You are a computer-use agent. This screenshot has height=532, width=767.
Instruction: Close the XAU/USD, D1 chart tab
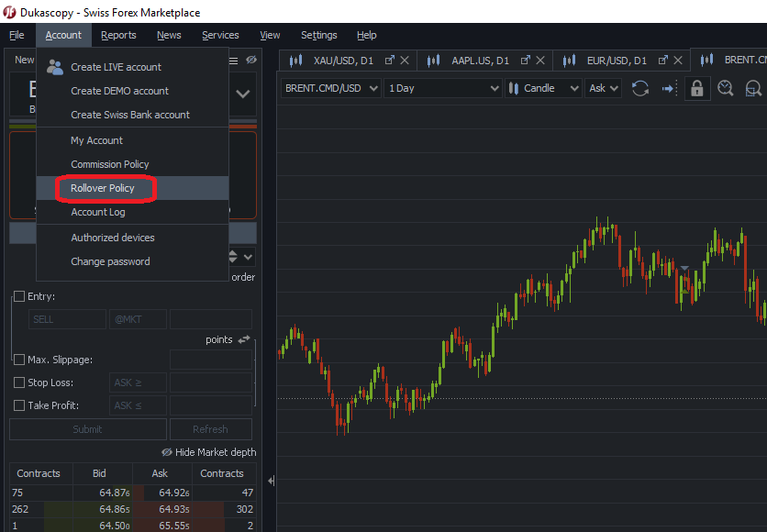(x=405, y=61)
